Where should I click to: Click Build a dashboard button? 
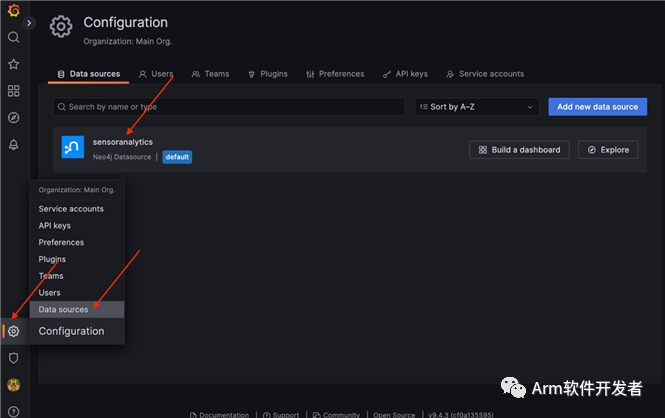click(520, 150)
